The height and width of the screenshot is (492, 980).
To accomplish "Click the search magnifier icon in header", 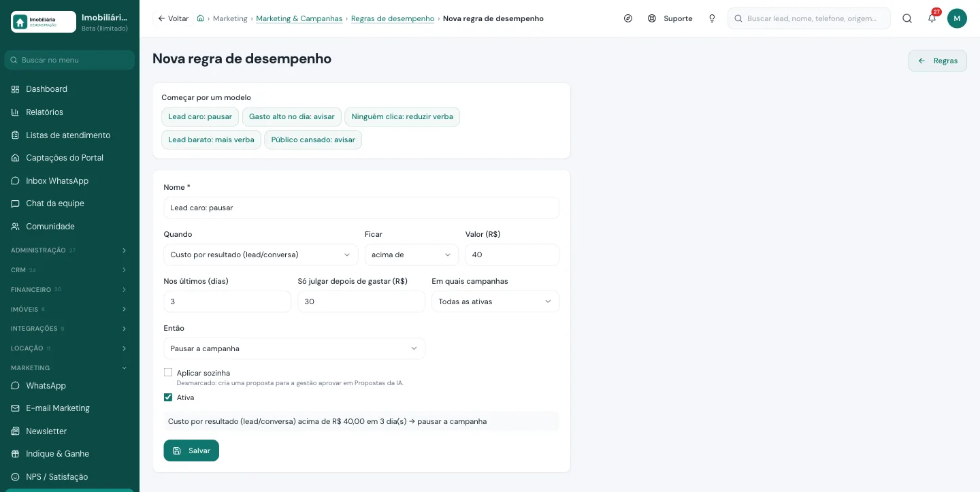I will (x=907, y=18).
